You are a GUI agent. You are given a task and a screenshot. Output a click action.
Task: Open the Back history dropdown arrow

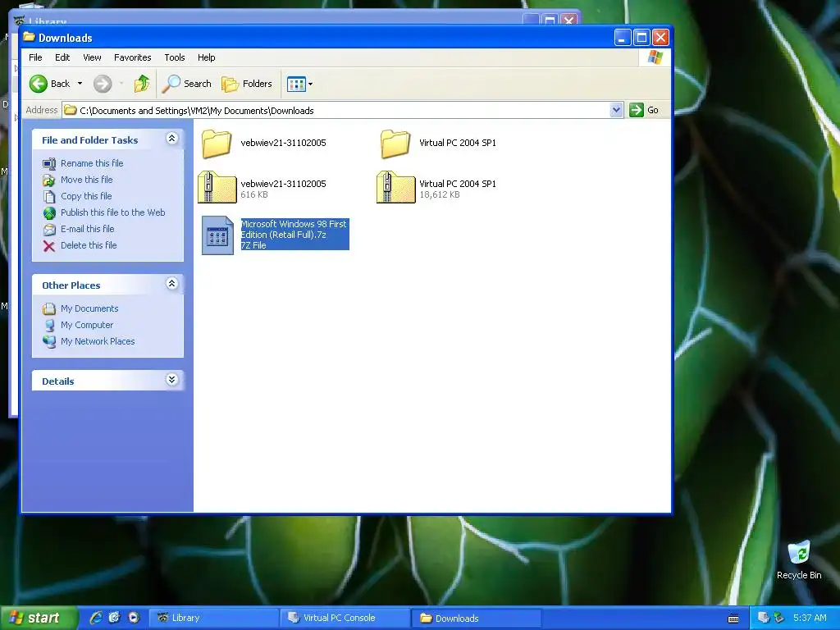tap(80, 84)
